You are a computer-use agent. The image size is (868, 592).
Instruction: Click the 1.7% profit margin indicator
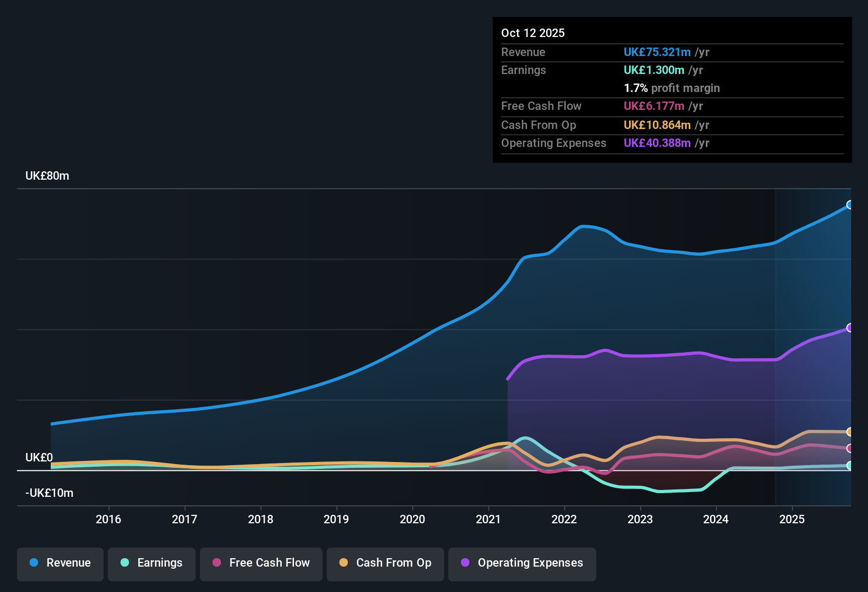click(672, 88)
